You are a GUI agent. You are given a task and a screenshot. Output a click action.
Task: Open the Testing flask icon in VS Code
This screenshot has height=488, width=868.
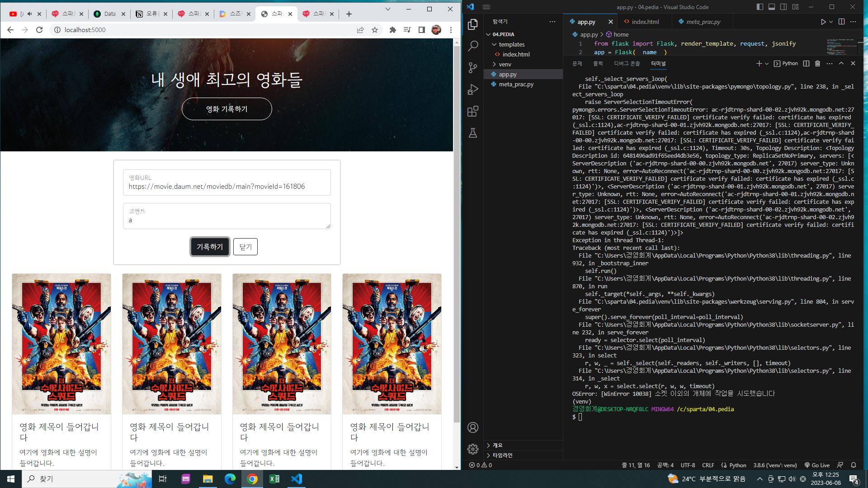click(473, 133)
